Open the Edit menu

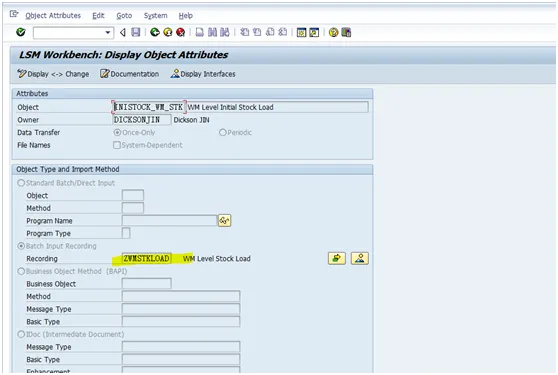click(x=98, y=16)
